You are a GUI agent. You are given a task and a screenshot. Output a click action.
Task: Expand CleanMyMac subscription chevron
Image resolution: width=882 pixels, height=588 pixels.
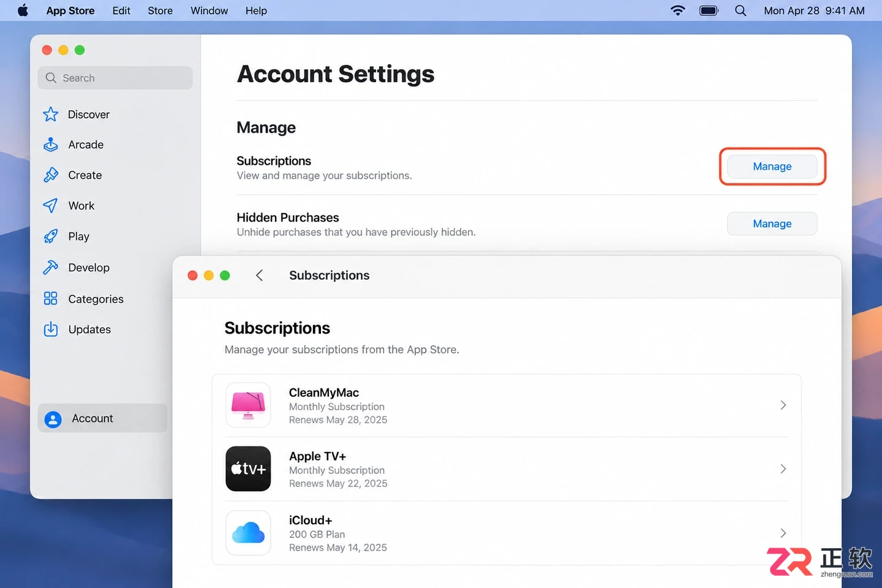[x=783, y=405]
